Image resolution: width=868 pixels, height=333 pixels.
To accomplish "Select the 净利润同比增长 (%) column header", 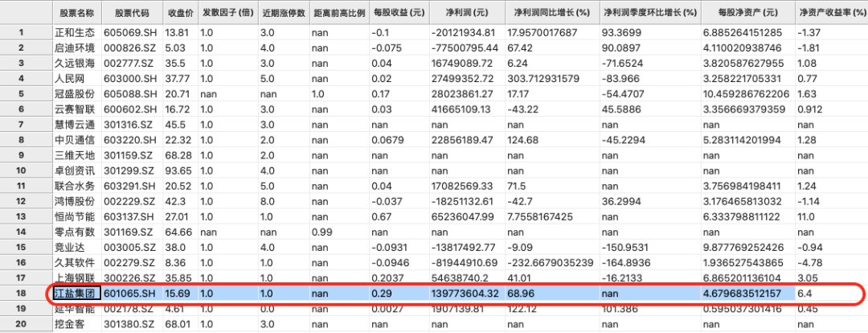I will pos(551,11).
